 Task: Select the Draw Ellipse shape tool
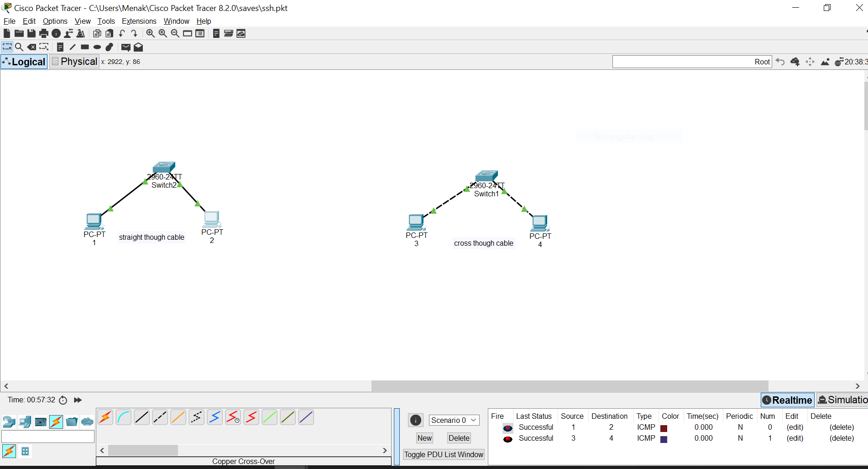tap(97, 47)
